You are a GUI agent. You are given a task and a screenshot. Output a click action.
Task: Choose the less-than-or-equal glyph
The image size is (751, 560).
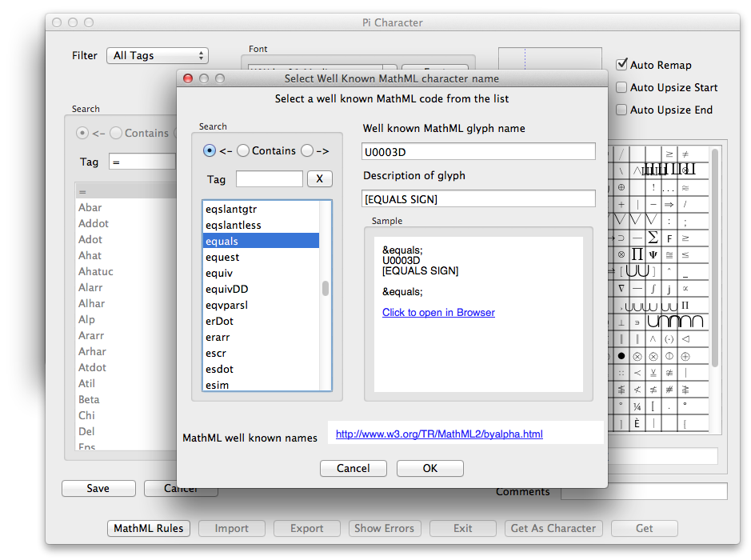[685, 255]
